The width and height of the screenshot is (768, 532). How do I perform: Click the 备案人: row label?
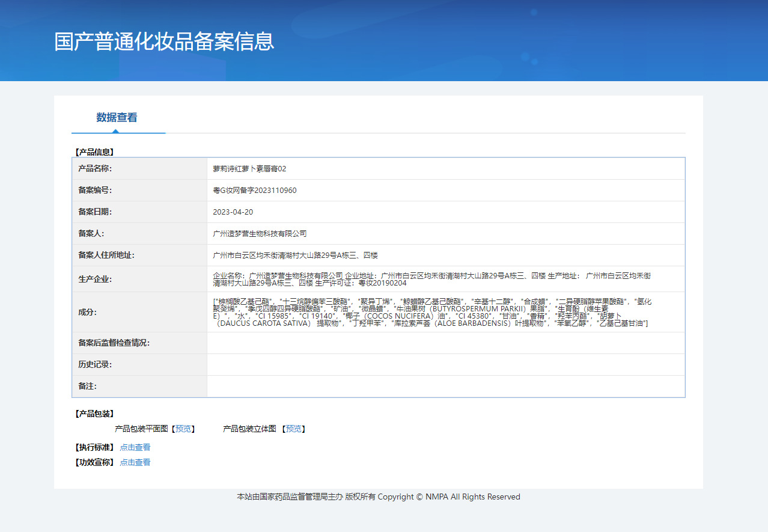(91, 234)
